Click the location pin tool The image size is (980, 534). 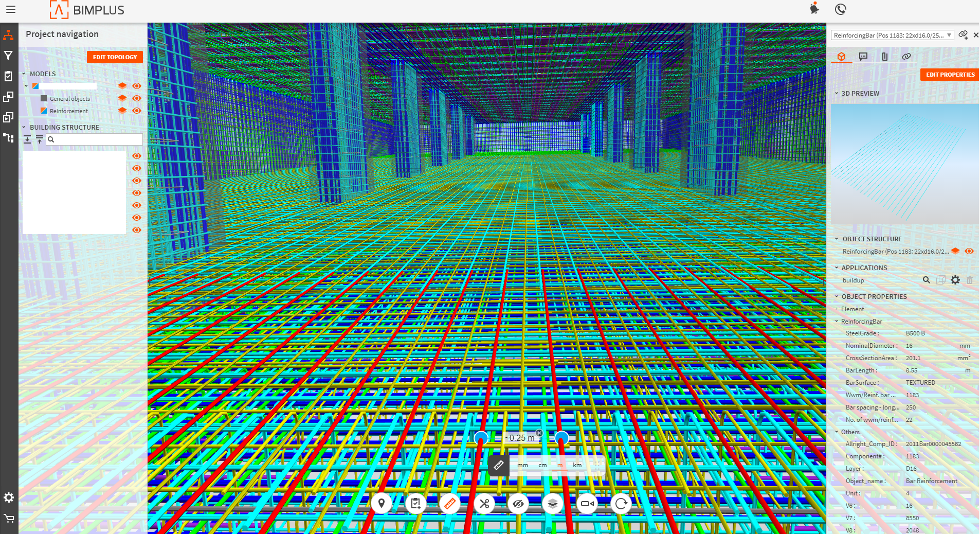tap(381, 504)
